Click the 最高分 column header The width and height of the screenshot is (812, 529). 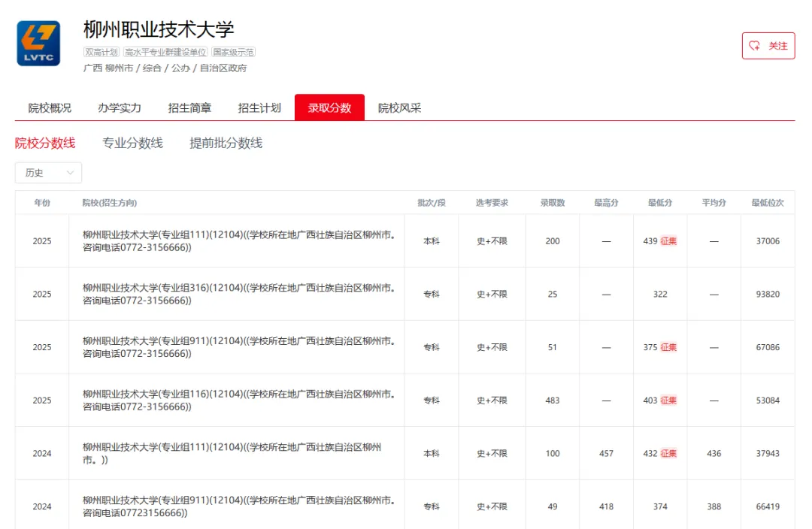coord(607,202)
